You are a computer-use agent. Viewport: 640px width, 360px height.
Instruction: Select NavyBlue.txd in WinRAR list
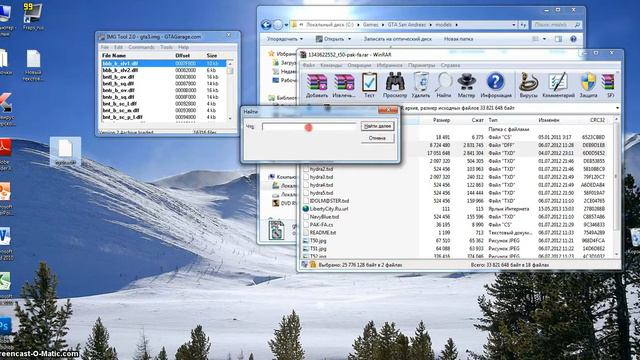coord(324,217)
